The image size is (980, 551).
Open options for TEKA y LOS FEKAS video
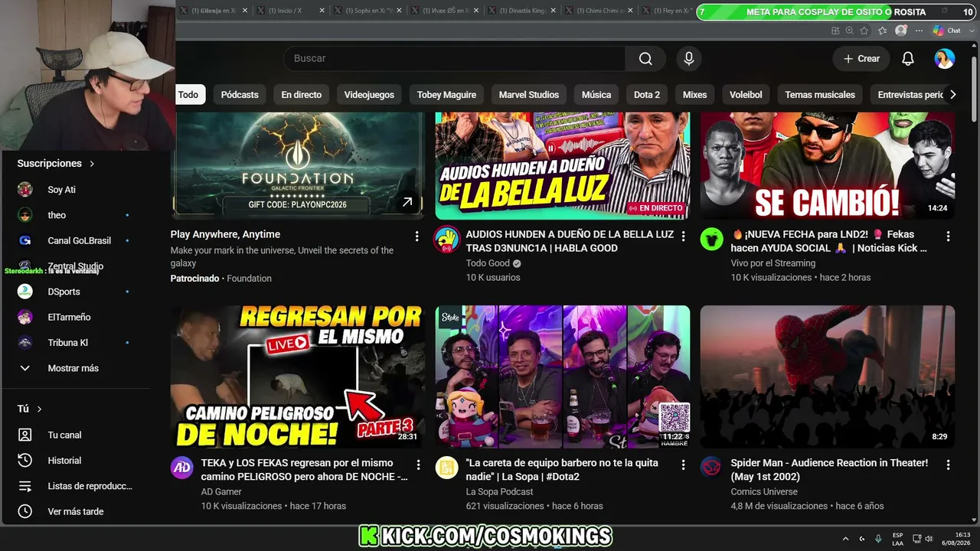pos(418,465)
